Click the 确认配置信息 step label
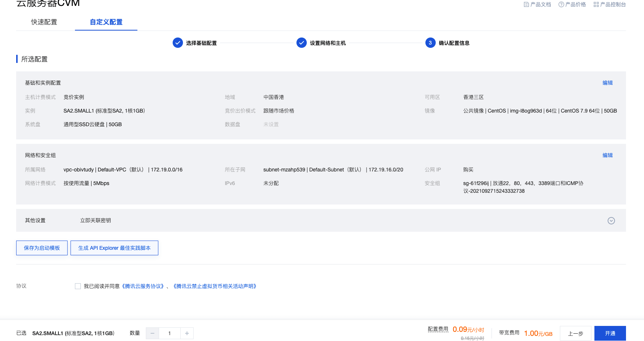 454,43
